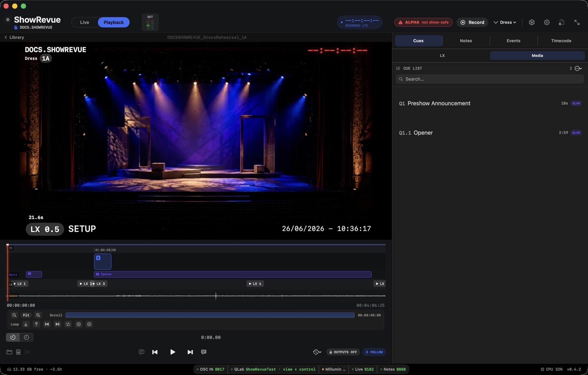Click the Opener media clip on the timeline
This screenshot has width=588, height=375.
click(x=233, y=274)
